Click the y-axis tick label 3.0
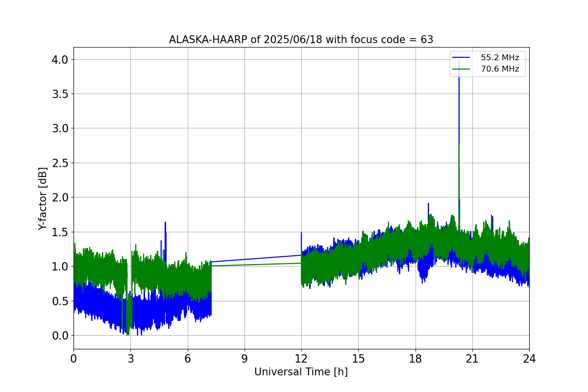This screenshot has width=588, height=392. tap(60, 128)
